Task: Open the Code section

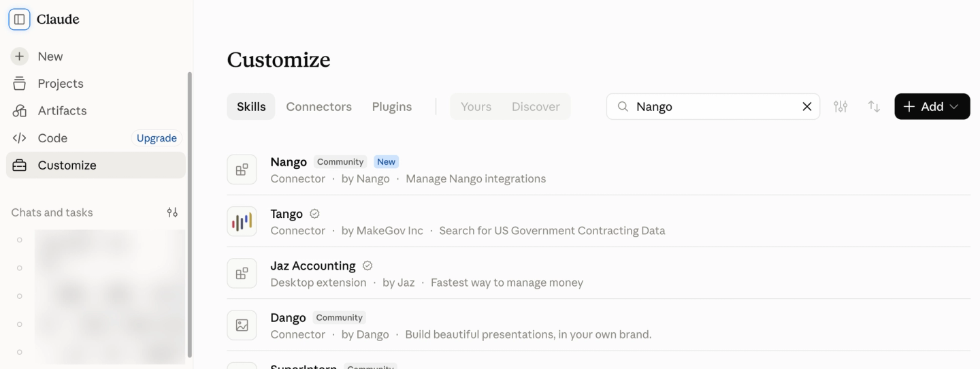Action: [x=52, y=138]
